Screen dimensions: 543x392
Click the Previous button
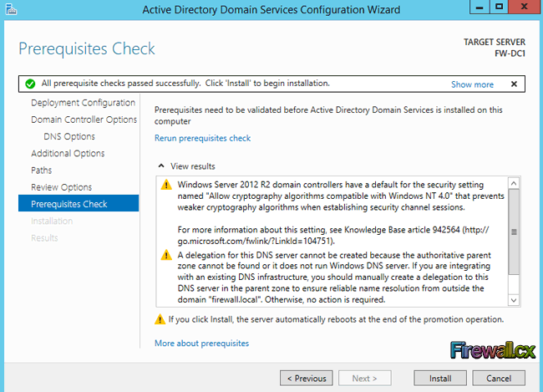[307, 379]
